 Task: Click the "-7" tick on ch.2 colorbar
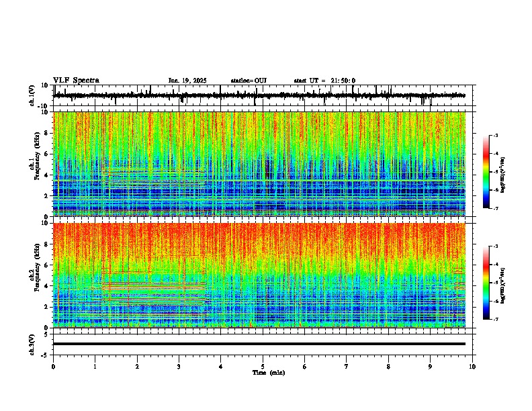point(495,320)
